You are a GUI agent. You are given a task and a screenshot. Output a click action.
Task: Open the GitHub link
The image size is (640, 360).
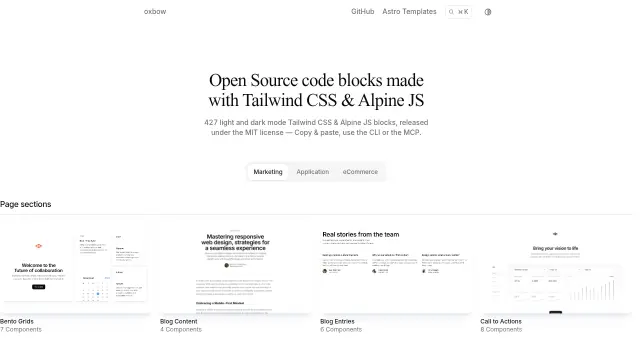pyautogui.click(x=362, y=11)
